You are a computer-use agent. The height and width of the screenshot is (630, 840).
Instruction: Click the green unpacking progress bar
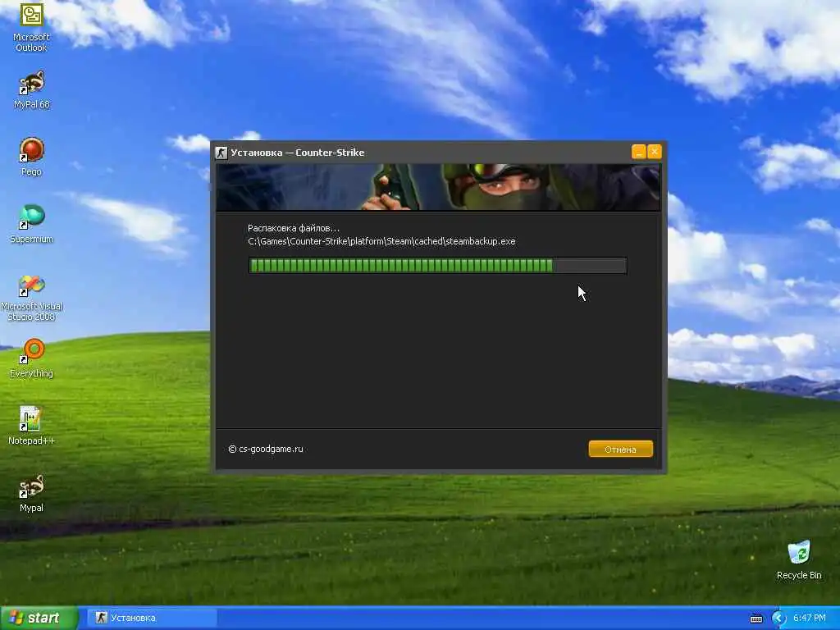[437, 266]
